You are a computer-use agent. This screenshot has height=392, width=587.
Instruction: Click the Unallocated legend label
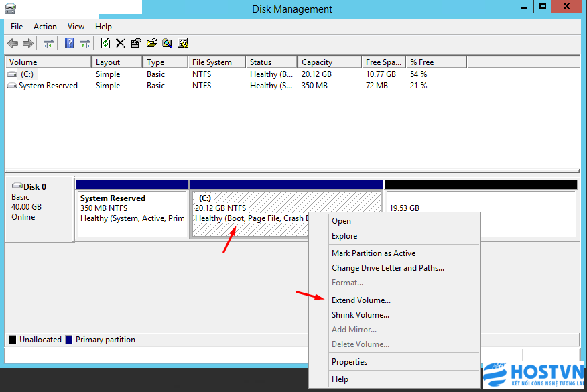(40, 340)
